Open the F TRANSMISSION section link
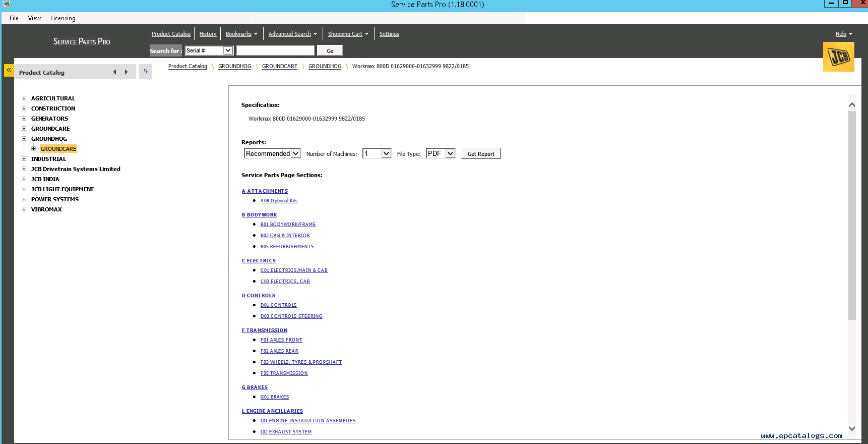The height and width of the screenshot is (444, 868). click(x=264, y=330)
